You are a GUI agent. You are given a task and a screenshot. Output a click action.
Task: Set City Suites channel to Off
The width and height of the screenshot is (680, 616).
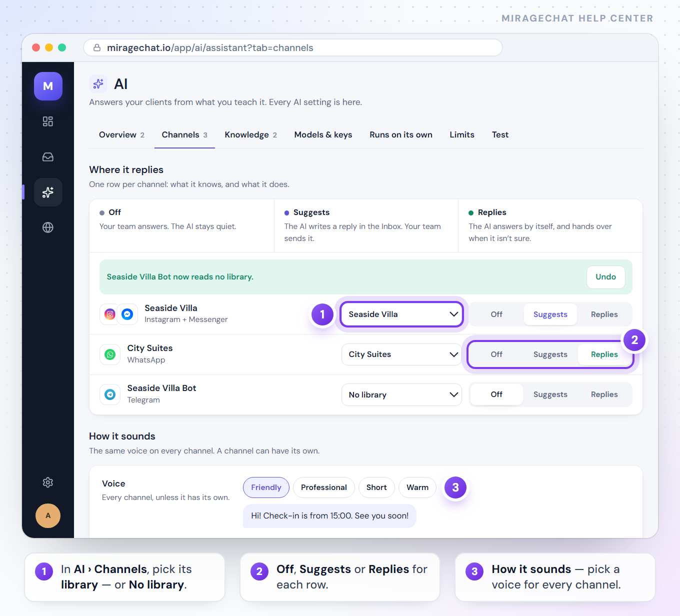[x=496, y=354]
